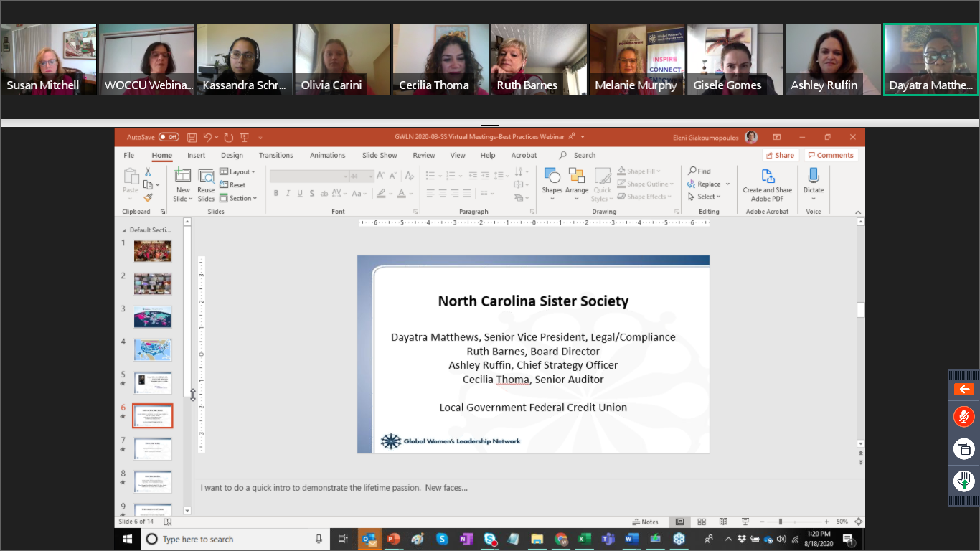Image resolution: width=980 pixels, height=551 pixels.
Task: Open the Section dropdown menu
Action: (x=237, y=198)
